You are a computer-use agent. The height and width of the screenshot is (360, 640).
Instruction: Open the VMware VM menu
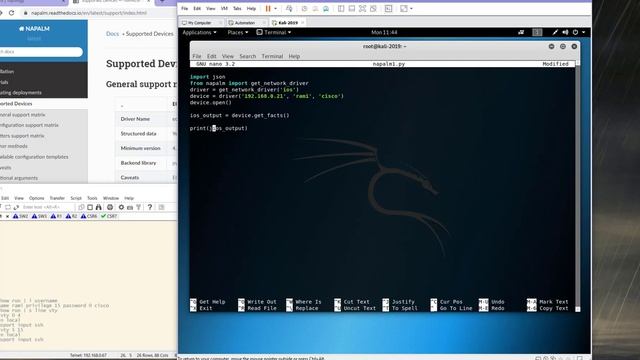224,9
